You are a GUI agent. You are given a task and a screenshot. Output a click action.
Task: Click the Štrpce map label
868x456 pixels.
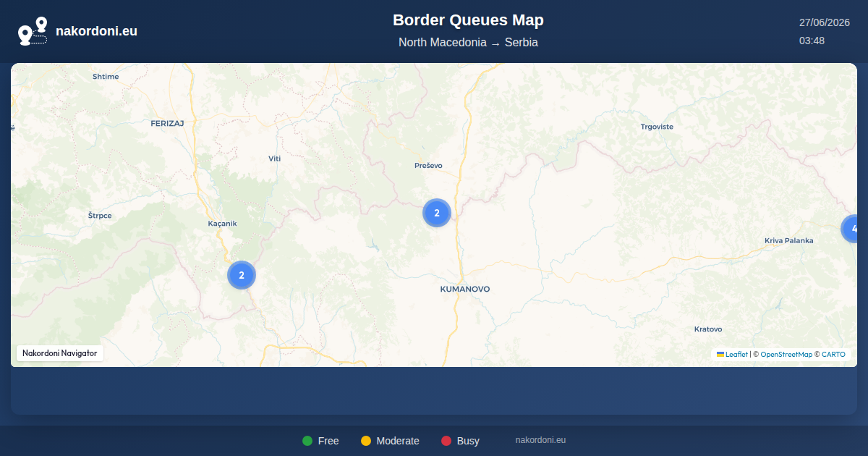[100, 216]
